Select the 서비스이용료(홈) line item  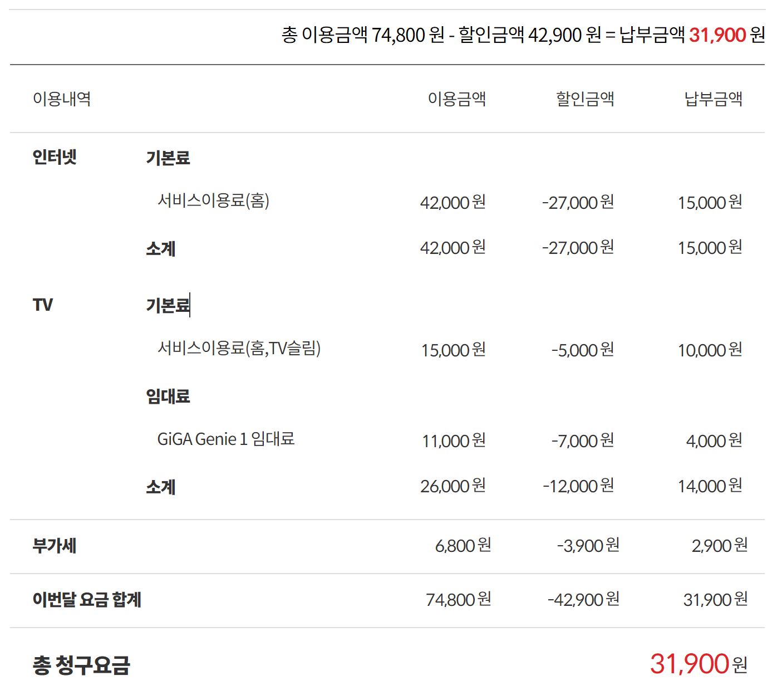tap(213, 200)
